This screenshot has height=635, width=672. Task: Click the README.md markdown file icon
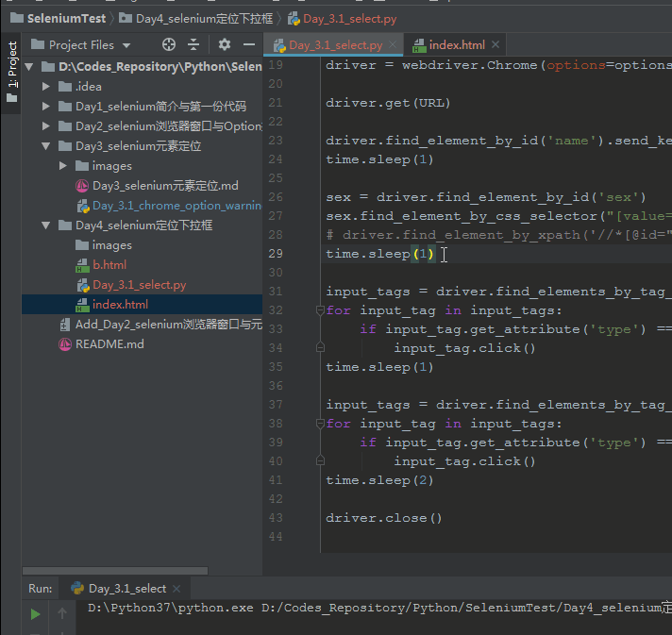(65, 344)
